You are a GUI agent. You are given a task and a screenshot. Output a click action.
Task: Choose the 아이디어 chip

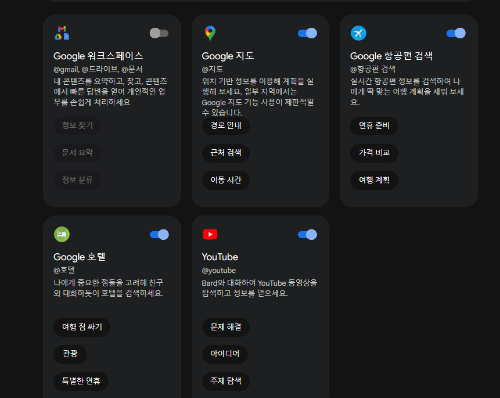click(x=225, y=354)
